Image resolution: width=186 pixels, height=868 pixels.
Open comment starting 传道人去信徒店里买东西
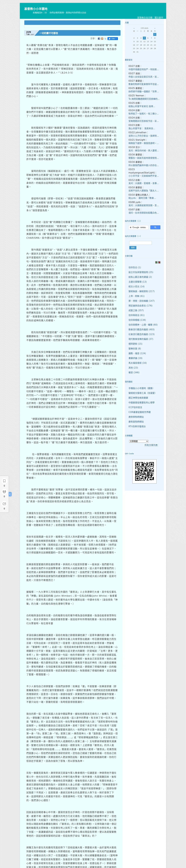click(x=143, y=77)
